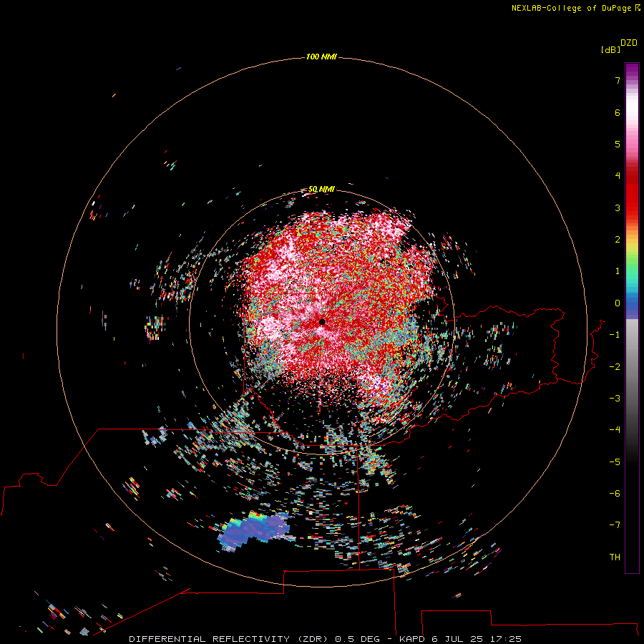This screenshot has height=644, width=644.
Task: Click the DZD legend title
Action: pyautogui.click(x=629, y=43)
